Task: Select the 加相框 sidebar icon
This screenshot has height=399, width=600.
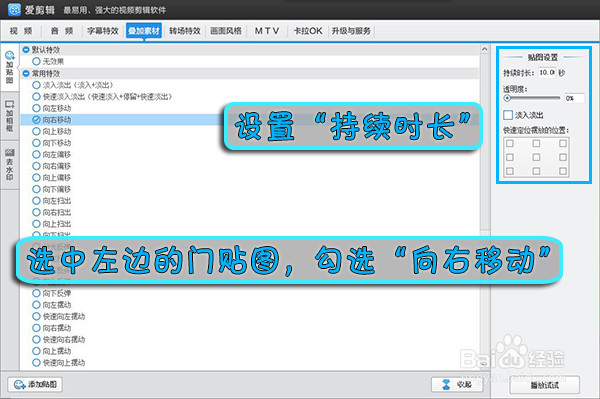Action: point(10,116)
